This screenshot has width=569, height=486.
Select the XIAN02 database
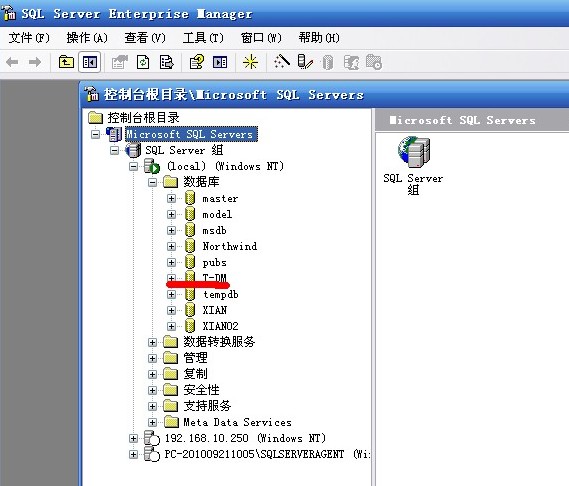[x=220, y=326]
